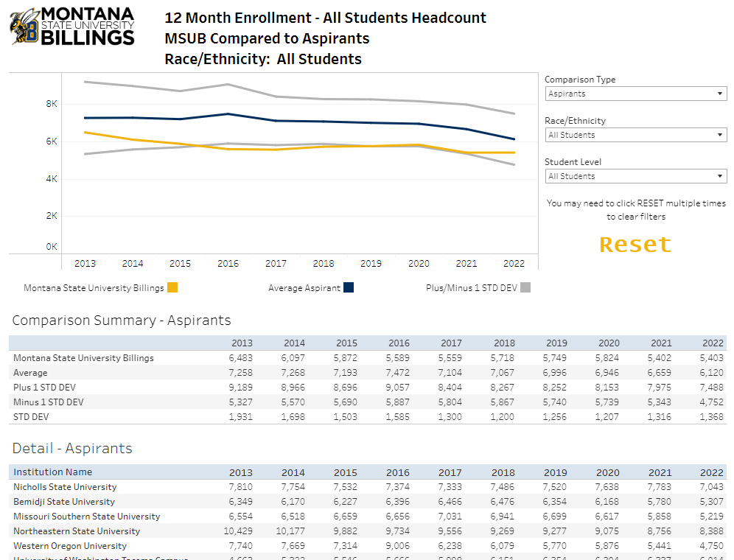Viewport: 734px width, 560px height.
Task: Click the yellow MSU Billings legend swatch
Action: tap(172, 288)
